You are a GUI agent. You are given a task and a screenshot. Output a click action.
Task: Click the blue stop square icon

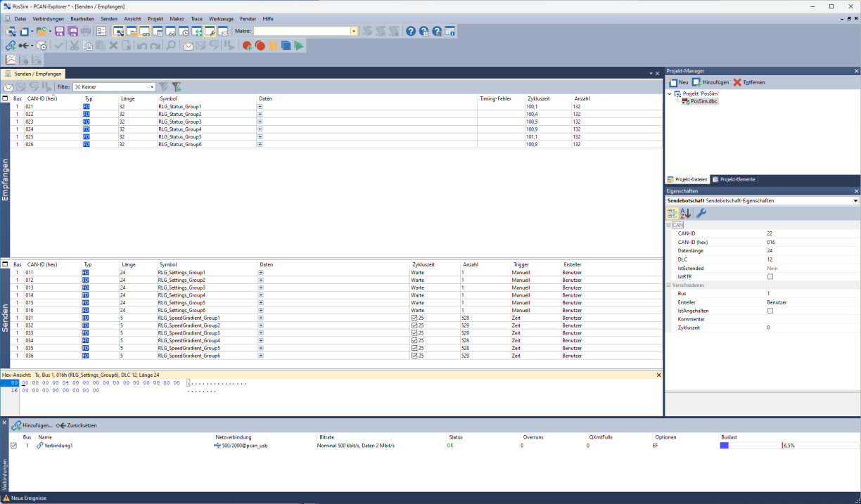[x=286, y=46]
